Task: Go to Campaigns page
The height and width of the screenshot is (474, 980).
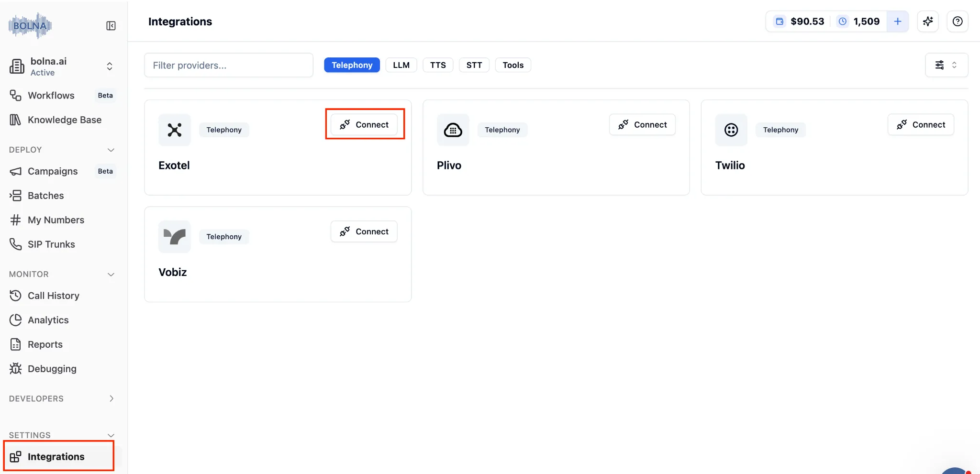Action: (x=62, y=171)
